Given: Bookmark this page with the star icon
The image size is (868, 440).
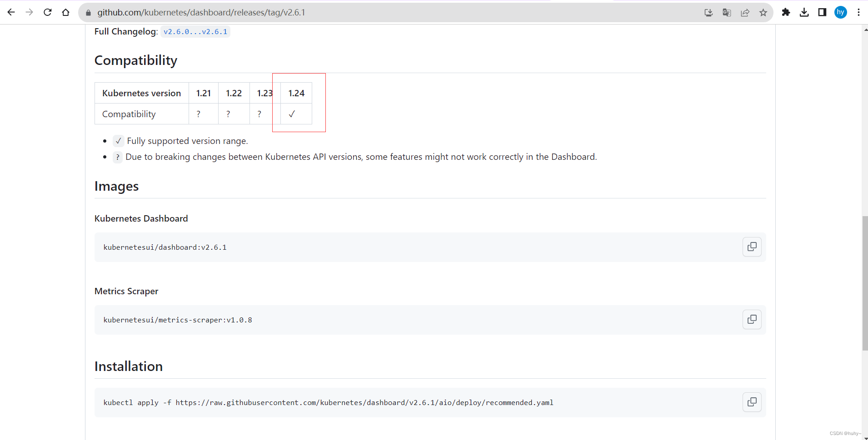Looking at the screenshot, I should (763, 13).
